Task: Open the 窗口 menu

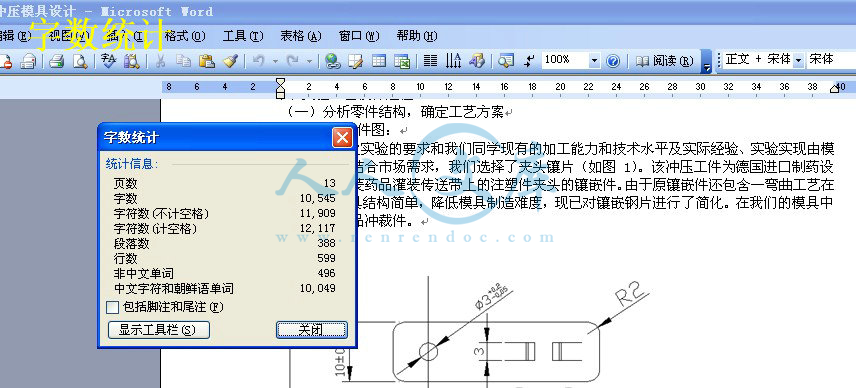Action: [x=359, y=36]
